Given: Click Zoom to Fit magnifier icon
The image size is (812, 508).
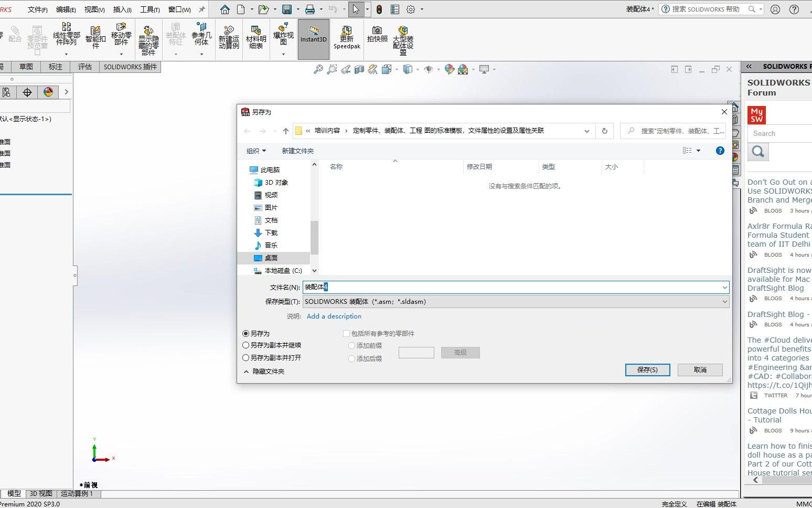Looking at the screenshot, I should [x=318, y=69].
